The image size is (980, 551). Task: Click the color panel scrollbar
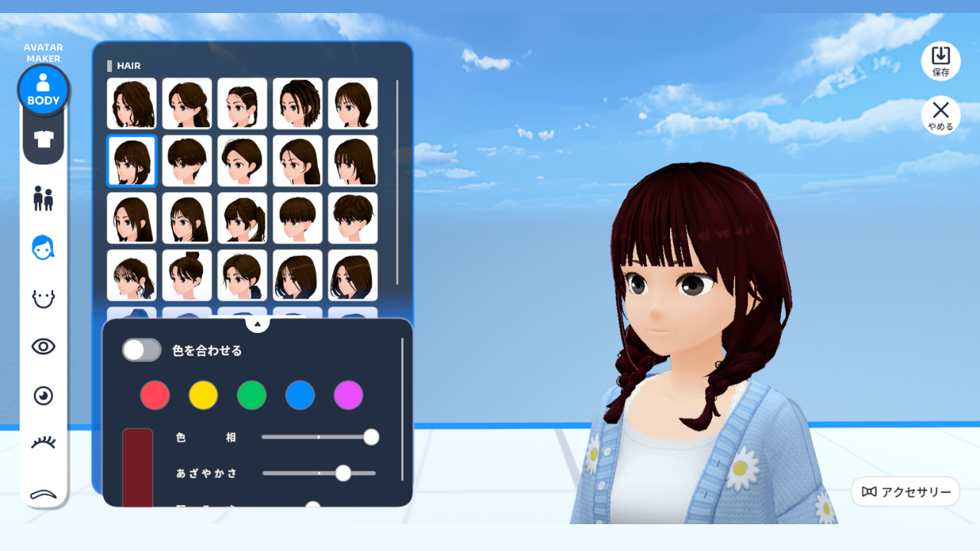coord(403,409)
